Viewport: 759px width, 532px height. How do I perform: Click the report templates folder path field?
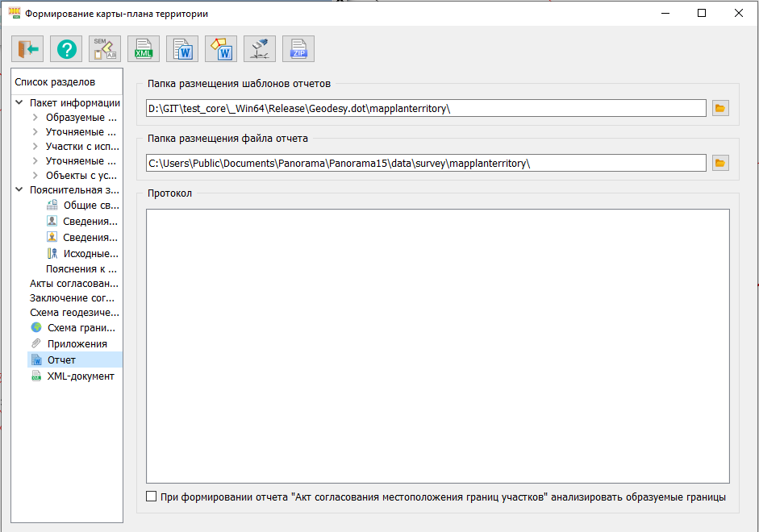pos(426,108)
